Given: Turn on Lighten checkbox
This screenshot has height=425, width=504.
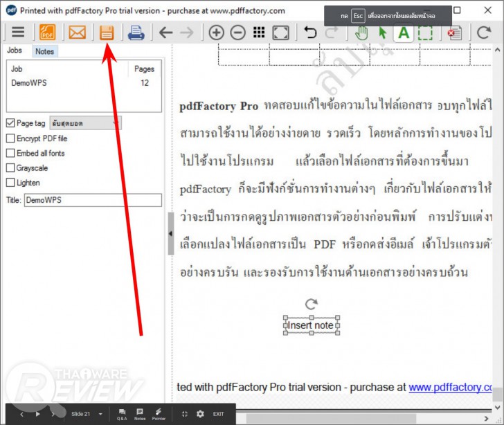Looking at the screenshot, I should [x=10, y=183].
